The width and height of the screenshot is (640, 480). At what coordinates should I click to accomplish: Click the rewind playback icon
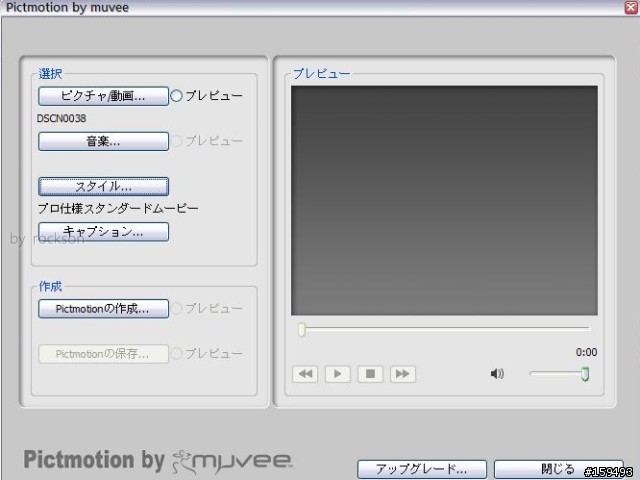[x=305, y=374]
